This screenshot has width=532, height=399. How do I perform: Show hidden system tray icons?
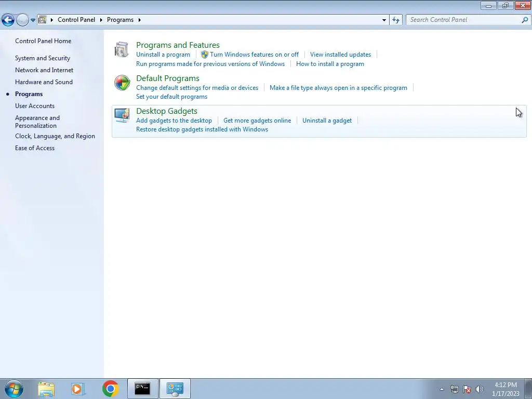click(442, 389)
